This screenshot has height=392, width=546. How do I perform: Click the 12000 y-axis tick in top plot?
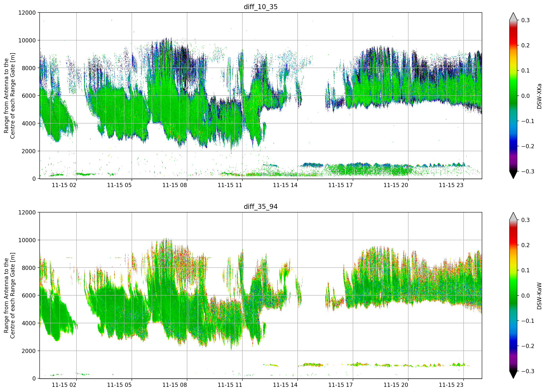27,12
